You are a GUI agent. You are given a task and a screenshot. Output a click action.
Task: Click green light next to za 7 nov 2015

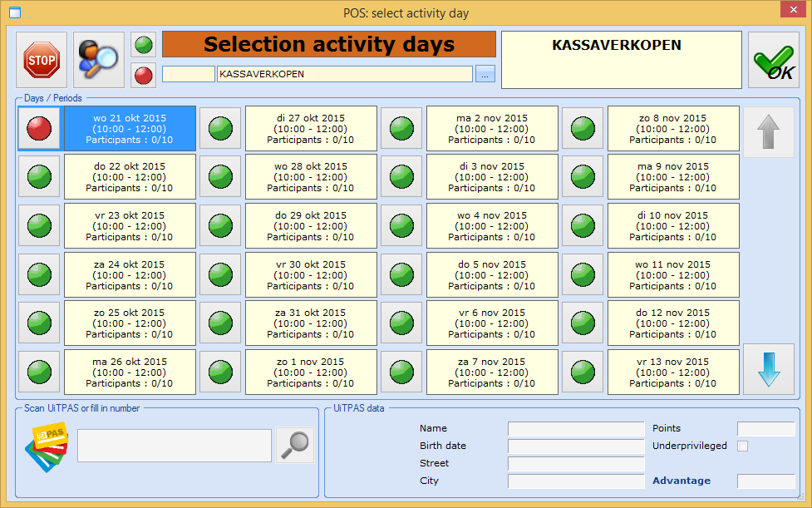coord(402,372)
